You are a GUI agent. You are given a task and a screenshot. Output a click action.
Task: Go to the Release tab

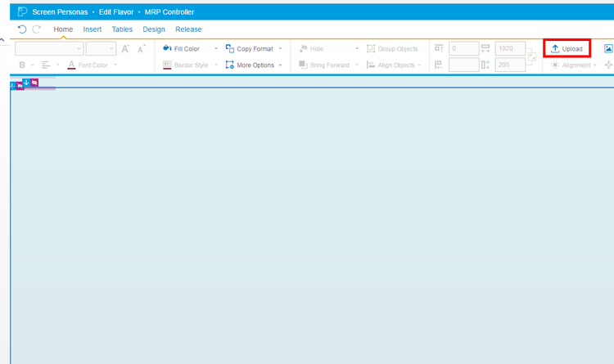click(x=188, y=29)
